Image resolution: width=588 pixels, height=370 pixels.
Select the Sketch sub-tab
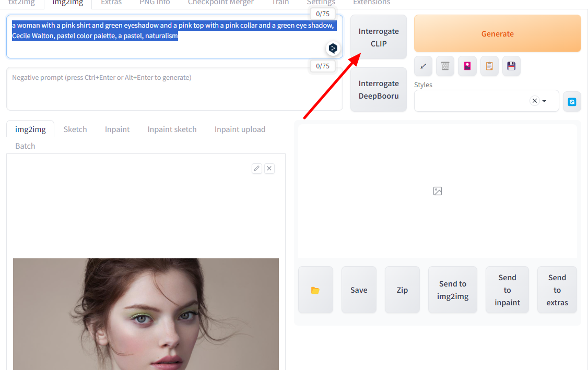(75, 129)
